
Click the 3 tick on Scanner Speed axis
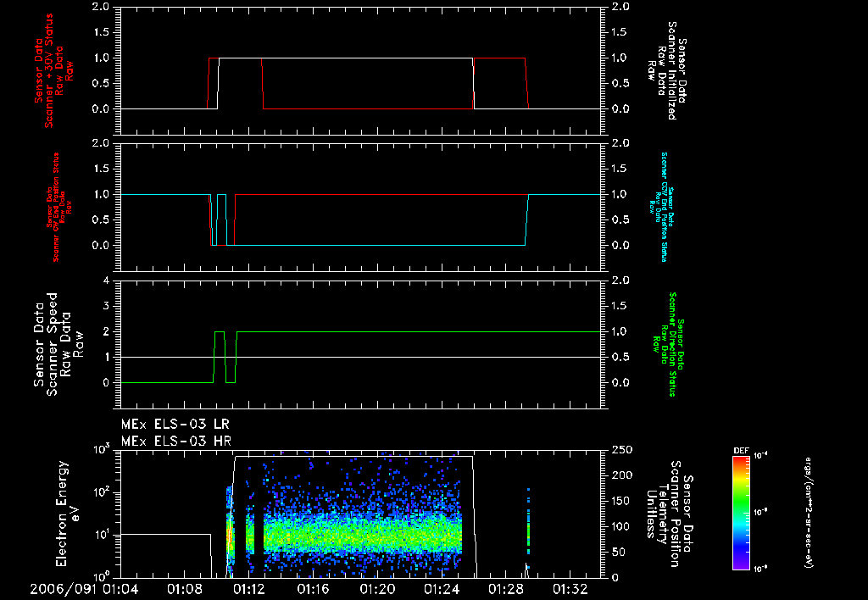tap(106, 306)
